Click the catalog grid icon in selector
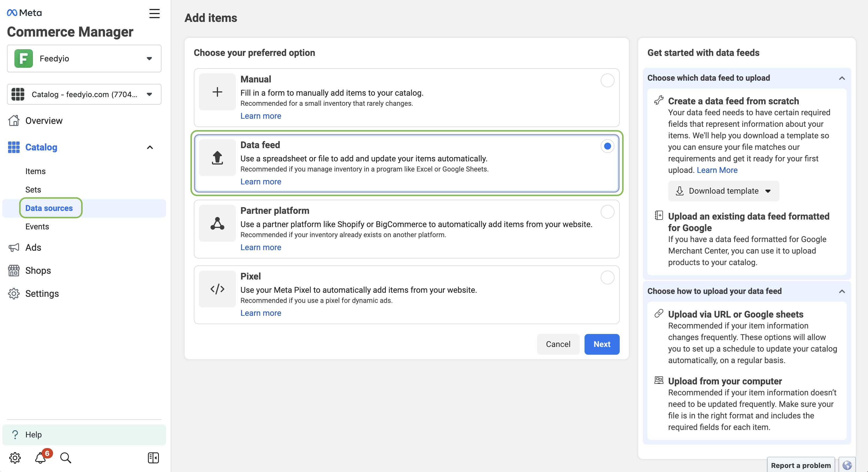The height and width of the screenshot is (472, 868). 18,94
